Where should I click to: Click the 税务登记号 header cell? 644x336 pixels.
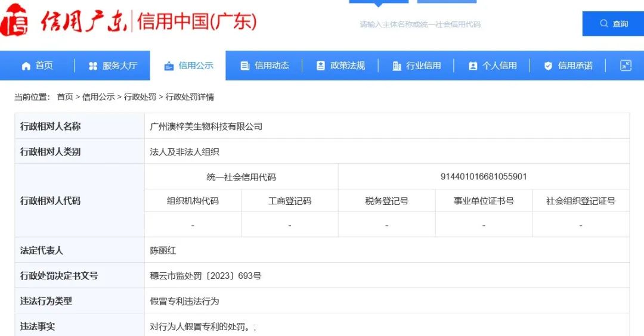coord(386,201)
